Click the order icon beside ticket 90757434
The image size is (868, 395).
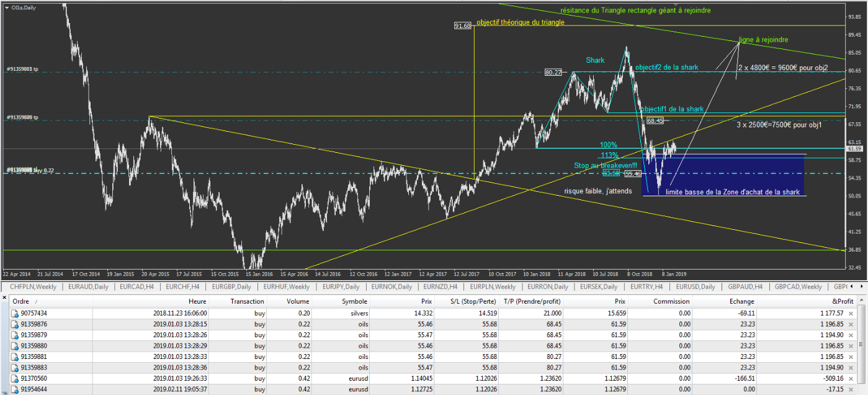pyautogui.click(x=15, y=314)
